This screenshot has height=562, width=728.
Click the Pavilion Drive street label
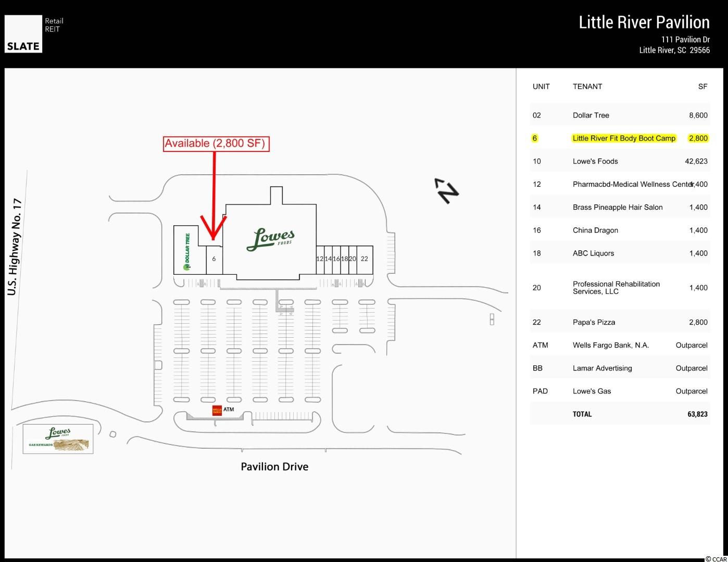pos(274,467)
